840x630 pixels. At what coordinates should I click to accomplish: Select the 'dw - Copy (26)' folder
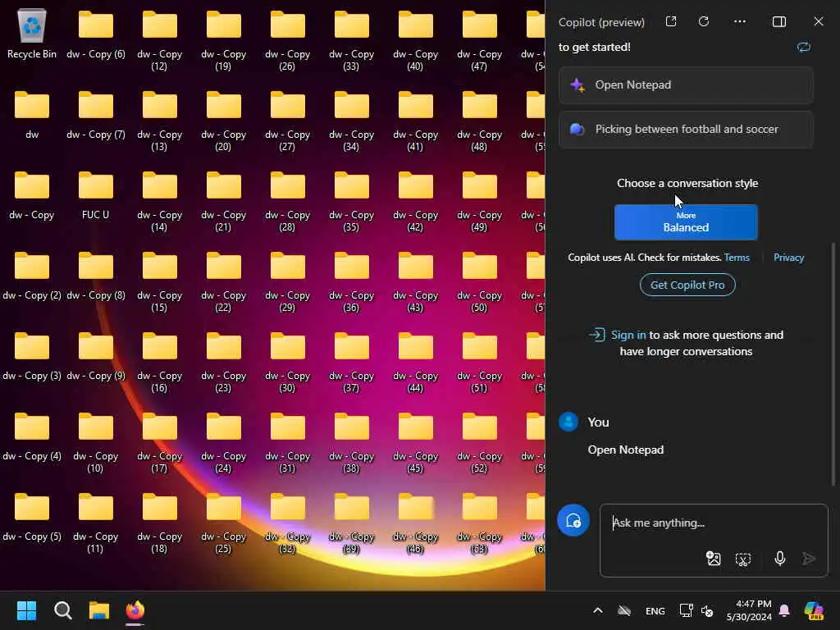coord(287,40)
